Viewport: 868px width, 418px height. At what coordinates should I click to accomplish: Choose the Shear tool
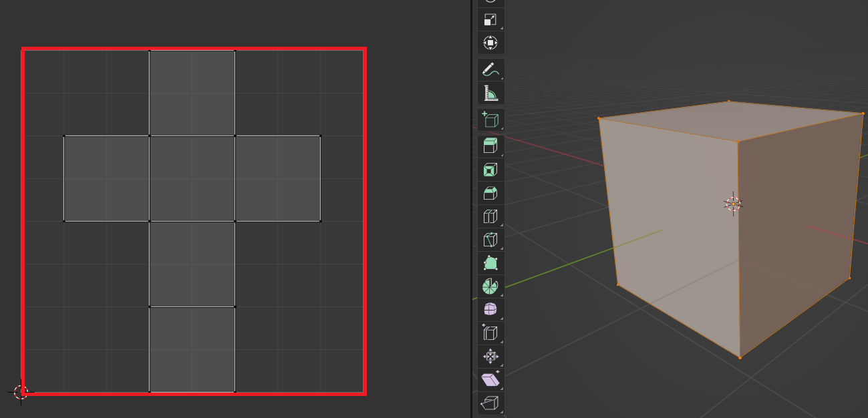490,379
